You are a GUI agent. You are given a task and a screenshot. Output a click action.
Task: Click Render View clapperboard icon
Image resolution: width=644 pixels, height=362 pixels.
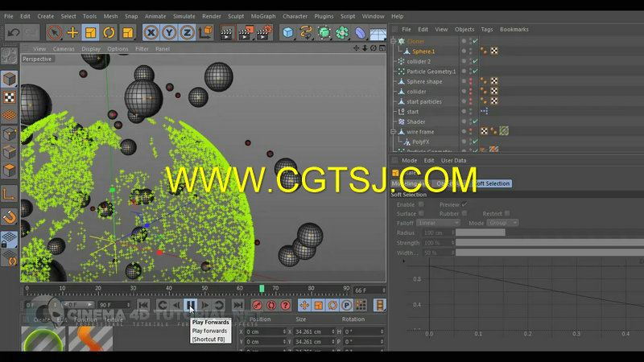(226, 32)
